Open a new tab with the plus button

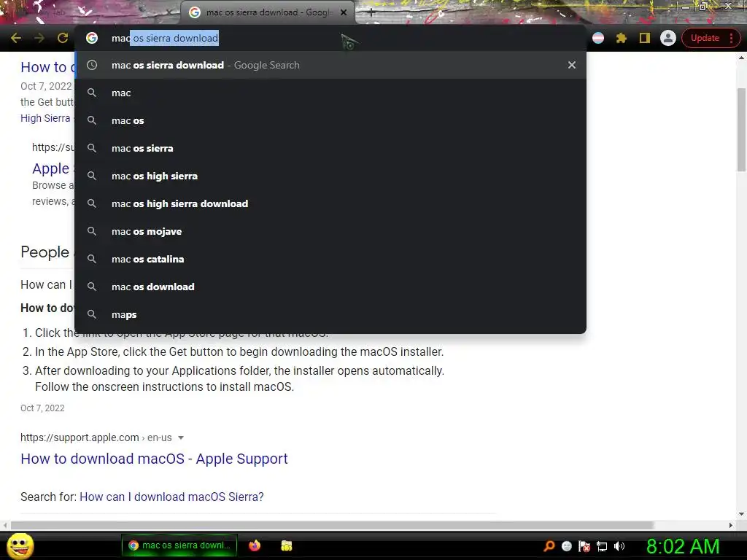(x=371, y=13)
